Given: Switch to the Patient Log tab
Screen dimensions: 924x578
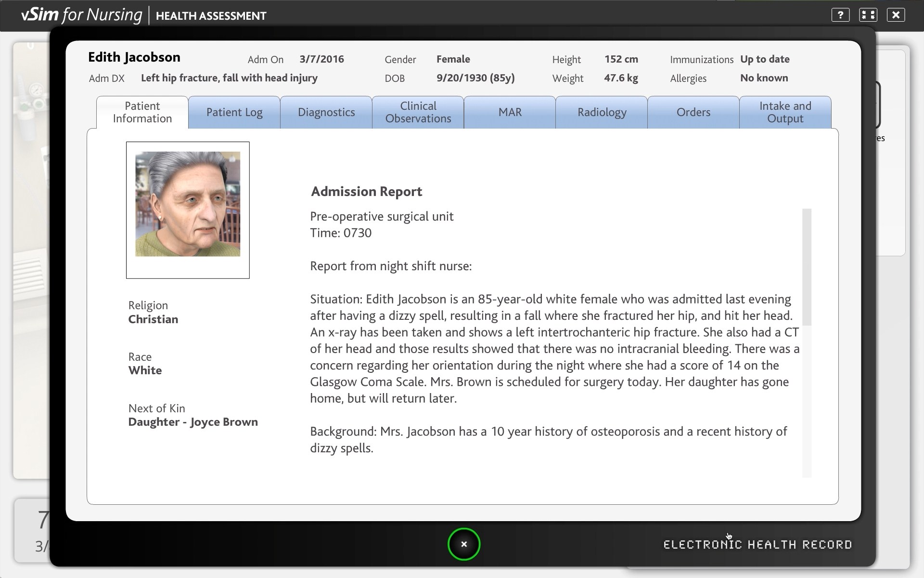Looking at the screenshot, I should [234, 112].
